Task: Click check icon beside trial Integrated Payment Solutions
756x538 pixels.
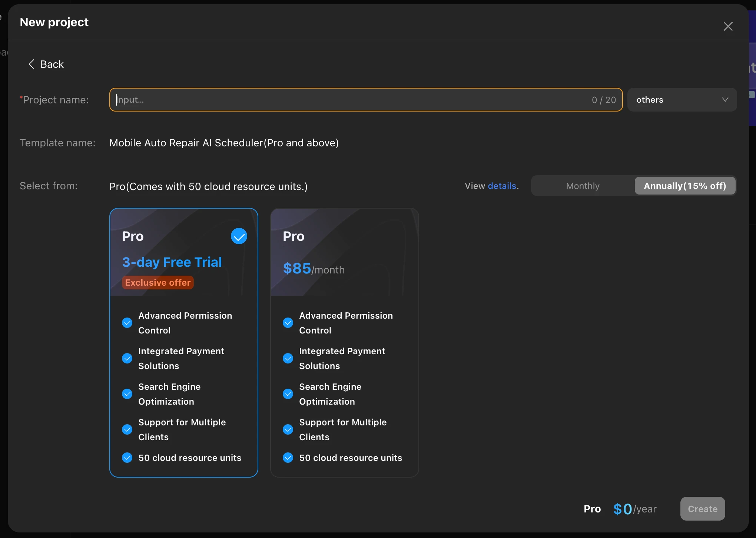Action: pos(127,358)
